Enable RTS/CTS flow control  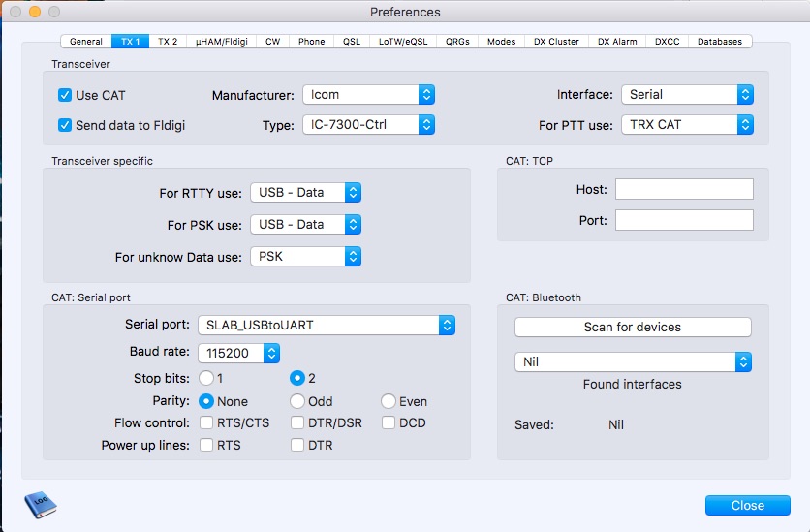coord(207,422)
